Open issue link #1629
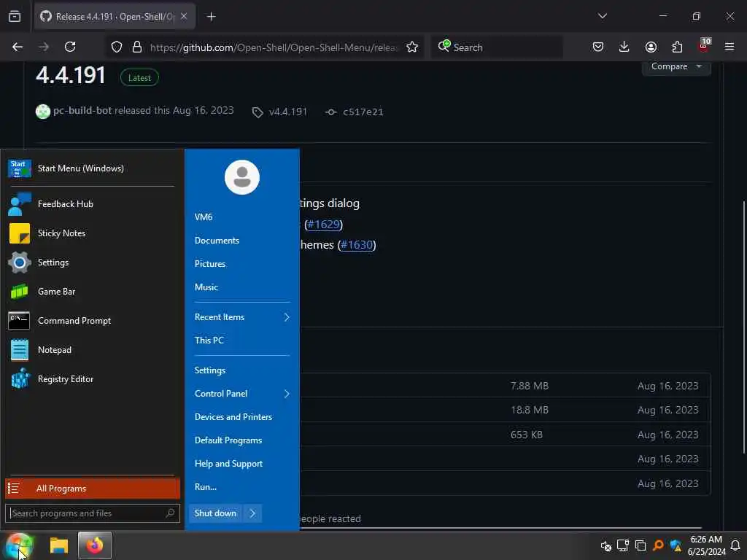This screenshot has height=560, width=747. point(323,225)
